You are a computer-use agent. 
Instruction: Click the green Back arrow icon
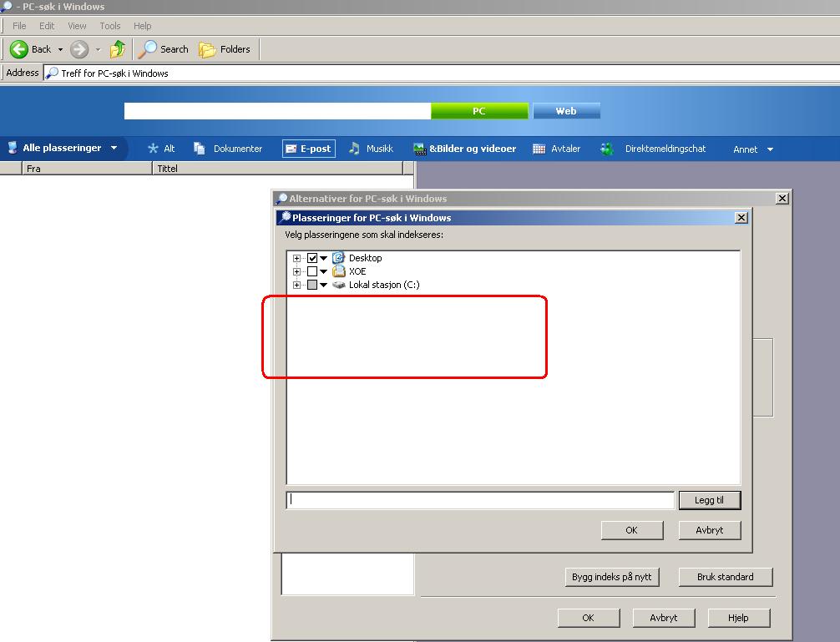coord(18,49)
